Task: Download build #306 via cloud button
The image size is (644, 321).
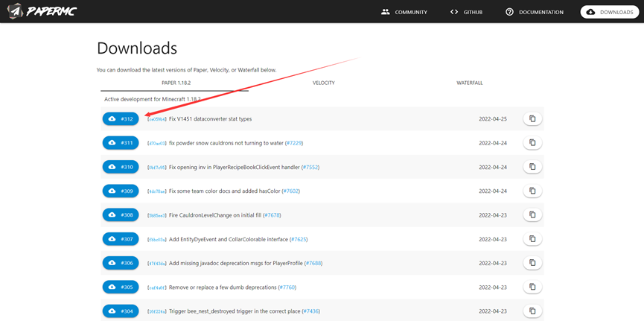Action: coord(121,263)
